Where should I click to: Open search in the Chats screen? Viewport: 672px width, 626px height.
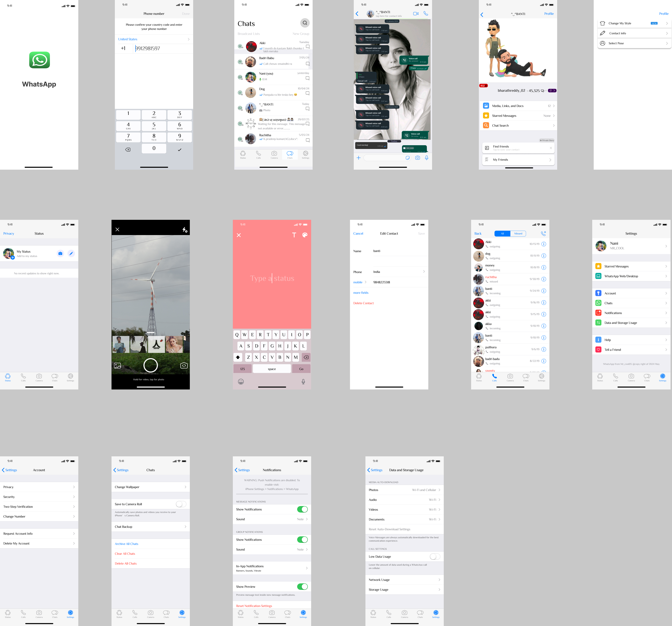(305, 23)
